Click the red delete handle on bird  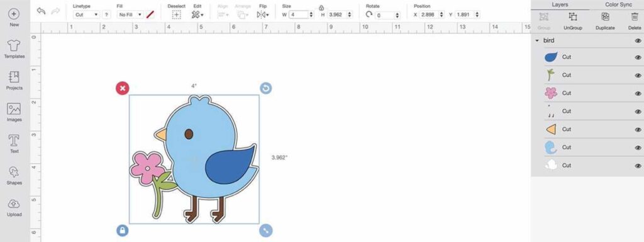(123, 88)
